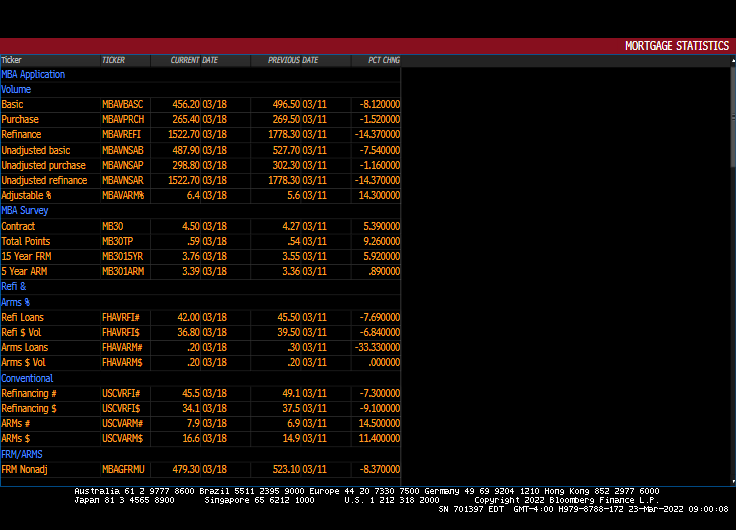736x530 pixels.
Task: Open the Purchase volume row
Action: coord(20,120)
